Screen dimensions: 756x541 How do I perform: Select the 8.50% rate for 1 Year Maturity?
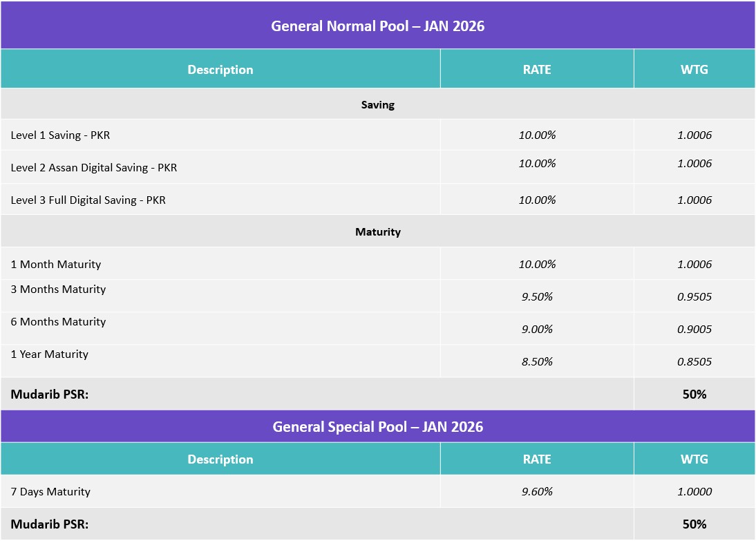coord(536,362)
